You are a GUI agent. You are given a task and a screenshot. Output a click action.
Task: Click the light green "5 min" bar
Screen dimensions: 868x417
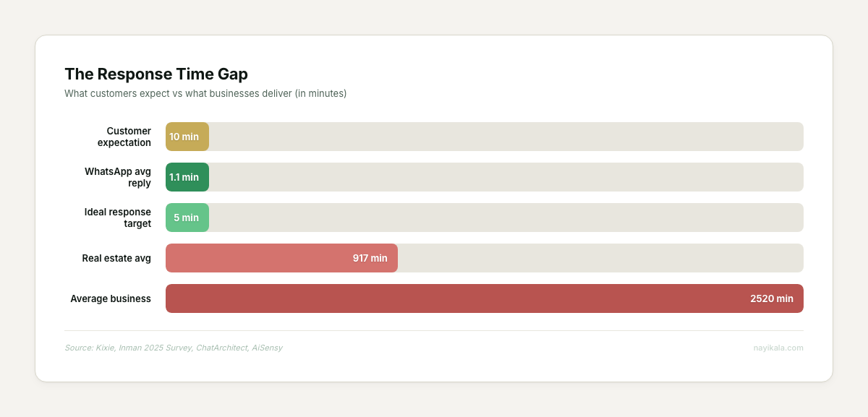point(187,218)
